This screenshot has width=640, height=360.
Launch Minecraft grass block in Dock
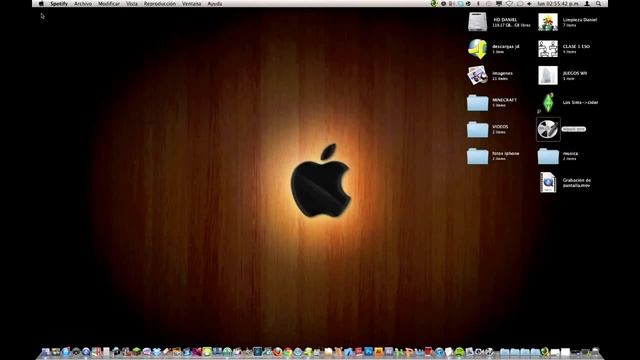point(136,351)
